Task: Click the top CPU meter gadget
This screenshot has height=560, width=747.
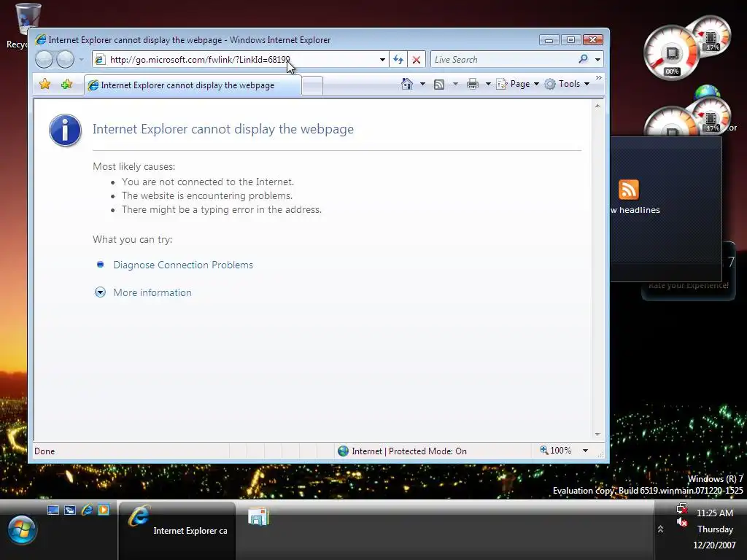Action: coord(671,52)
